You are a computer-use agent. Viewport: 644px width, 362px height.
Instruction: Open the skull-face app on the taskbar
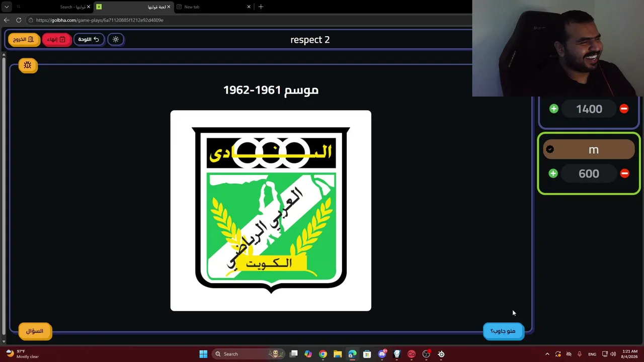coord(397,354)
